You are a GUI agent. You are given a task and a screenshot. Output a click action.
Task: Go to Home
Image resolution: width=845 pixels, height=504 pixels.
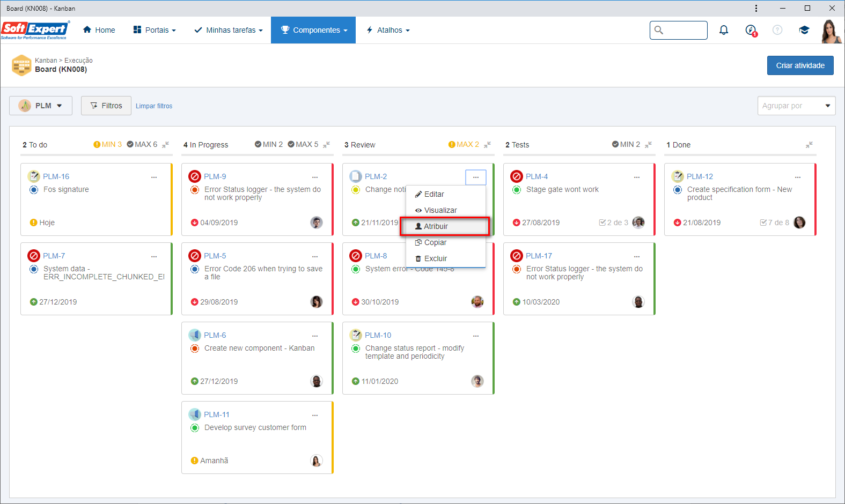coord(99,30)
